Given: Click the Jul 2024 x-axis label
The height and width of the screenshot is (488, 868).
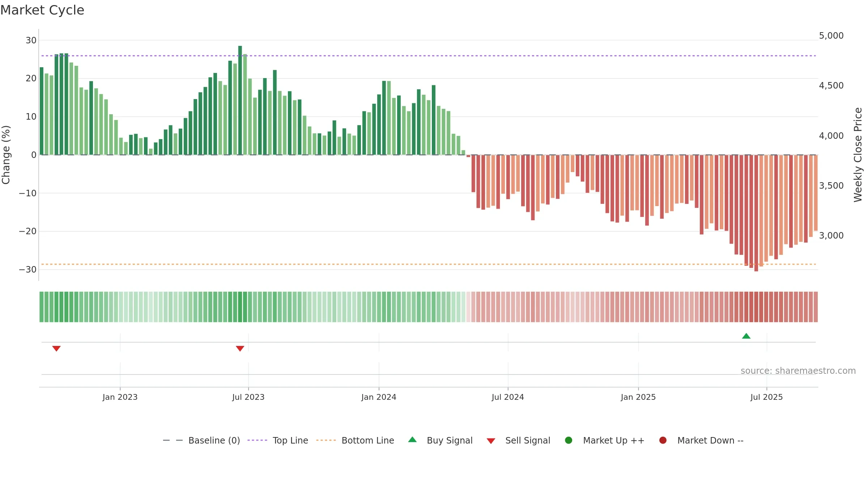Looking at the screenshot, I should 508,397.
